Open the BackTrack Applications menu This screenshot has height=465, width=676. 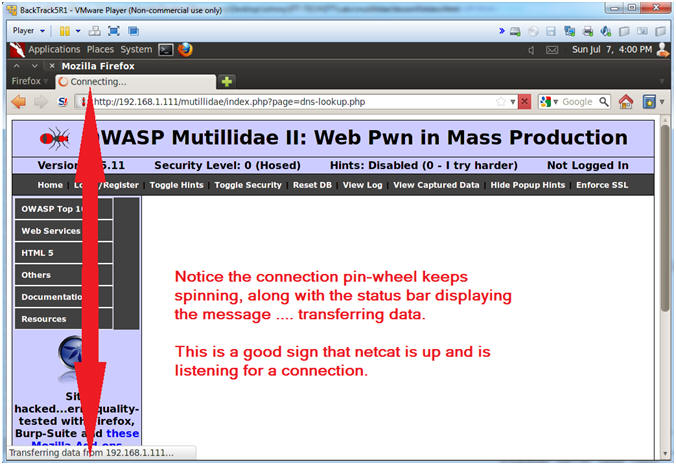[x=54, y=50]
